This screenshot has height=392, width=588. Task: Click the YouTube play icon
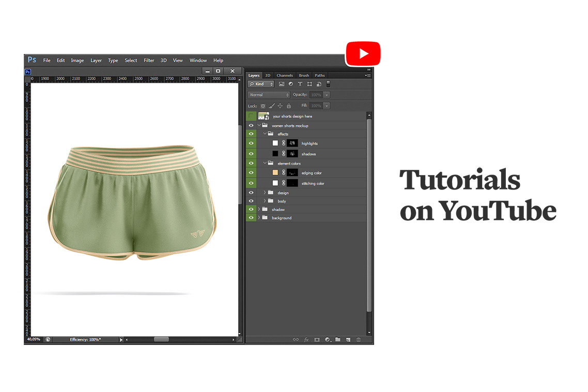363,54
